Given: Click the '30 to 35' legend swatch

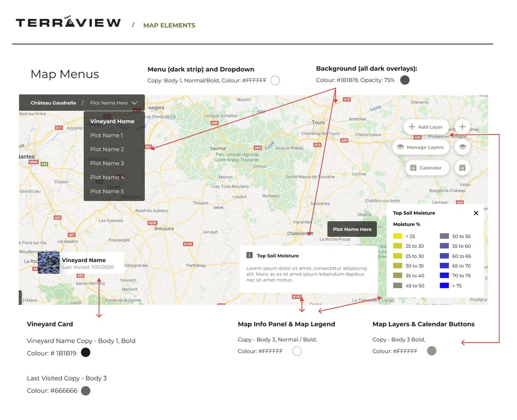Looking at the screenshot, I should point(398,266).
